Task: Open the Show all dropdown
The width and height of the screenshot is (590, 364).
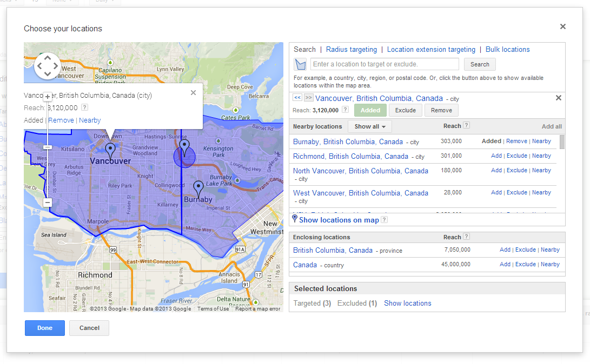Action: (x=369, y=126)
